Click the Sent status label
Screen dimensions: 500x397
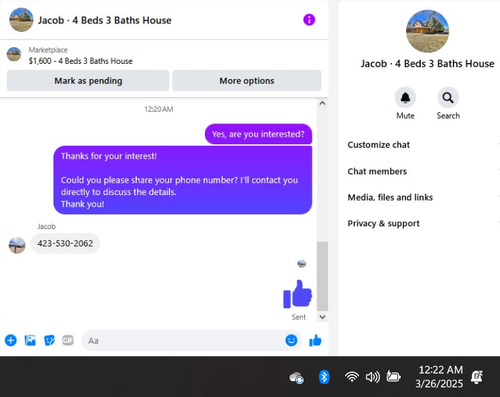click(299, 317)
